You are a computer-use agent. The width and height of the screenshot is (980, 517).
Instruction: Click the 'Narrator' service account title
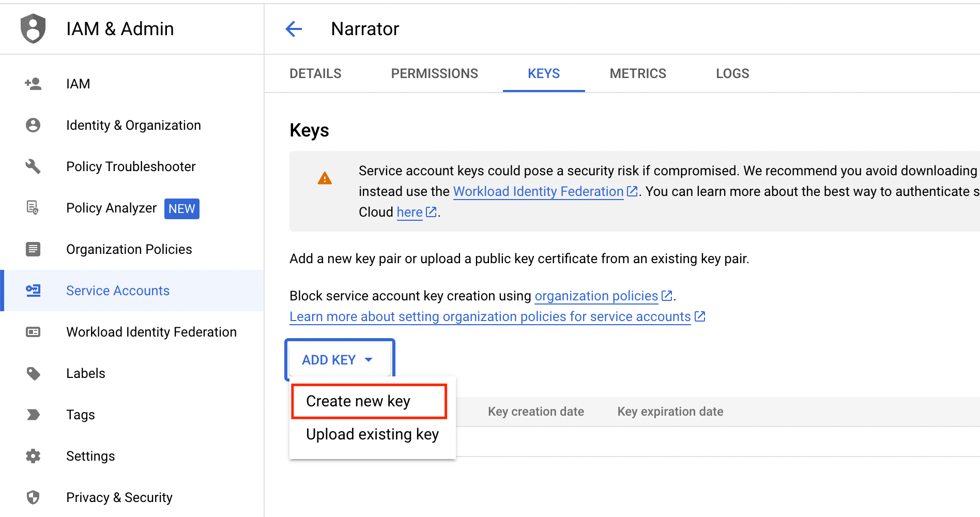[365, 29]
